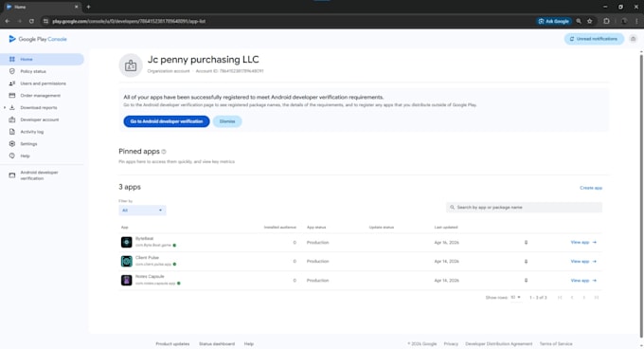Click the Notes Capsule app icon

[x=127, y=281]
